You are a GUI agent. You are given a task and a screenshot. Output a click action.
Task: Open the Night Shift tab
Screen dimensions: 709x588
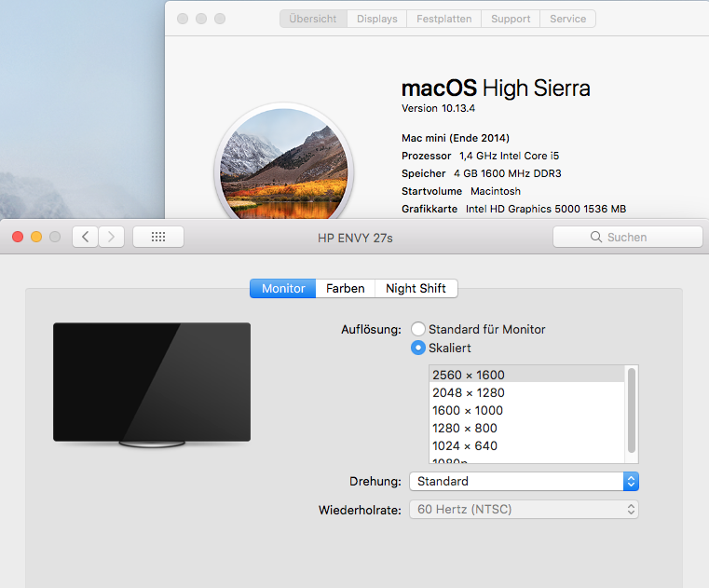pyautogui.click(x=416, y=289)
